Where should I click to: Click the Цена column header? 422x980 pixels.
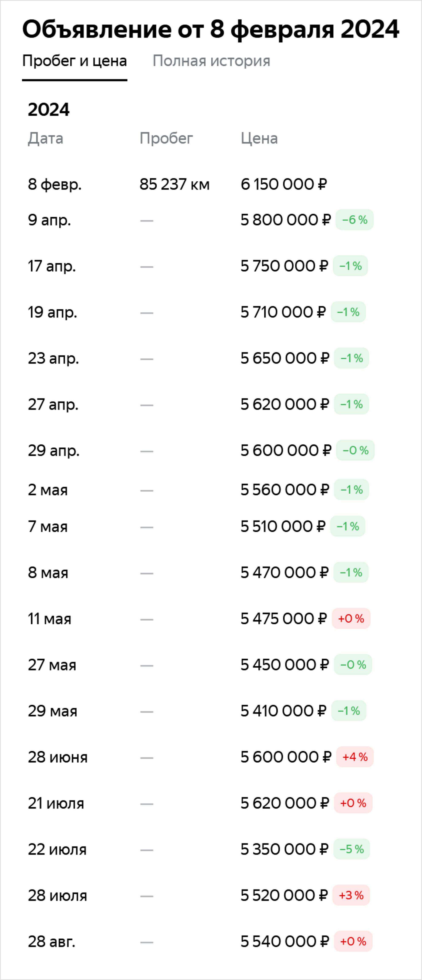[259, 138]
